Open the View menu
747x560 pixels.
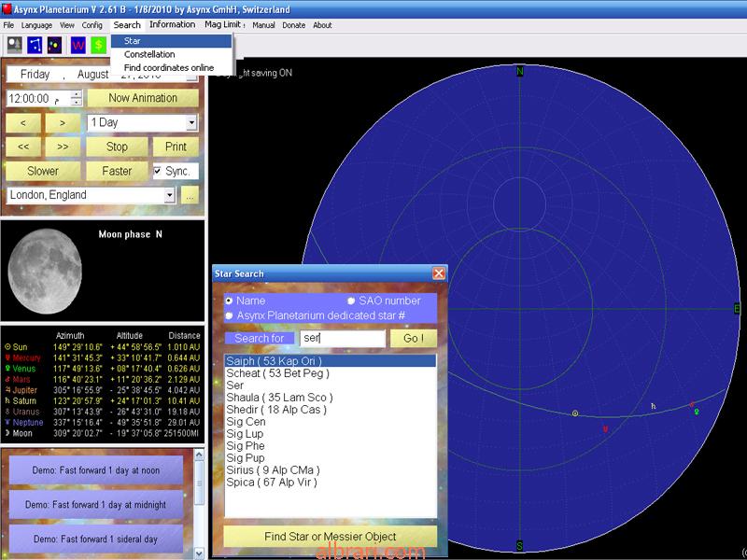tap(66, 25)
